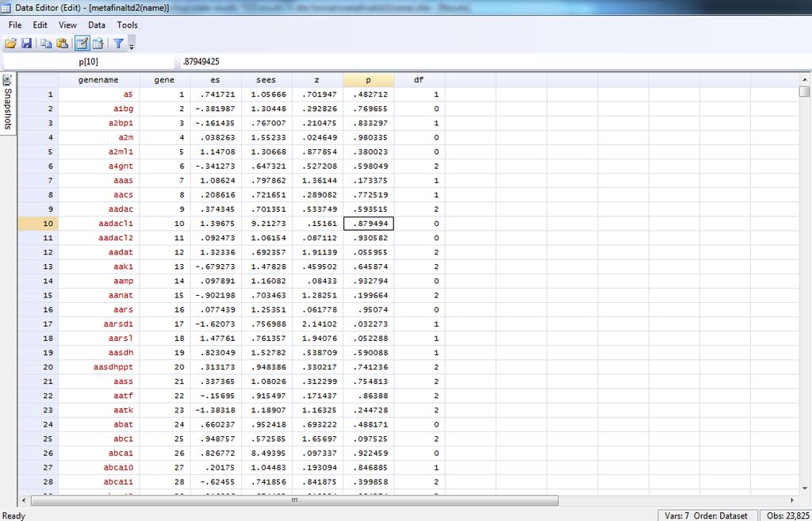Click the Order: Dataset status indicator

720,515
